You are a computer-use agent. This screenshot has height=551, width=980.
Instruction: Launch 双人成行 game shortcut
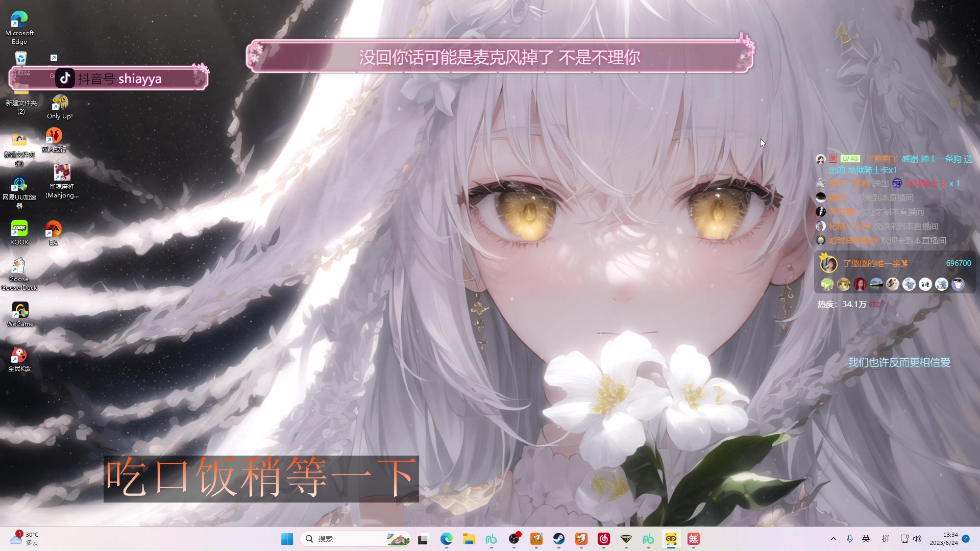click(x=54, y=140)
